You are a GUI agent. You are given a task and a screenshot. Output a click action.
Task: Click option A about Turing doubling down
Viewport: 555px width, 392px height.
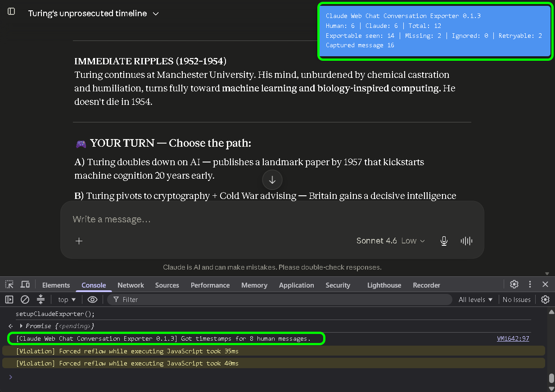coord(249,169)
